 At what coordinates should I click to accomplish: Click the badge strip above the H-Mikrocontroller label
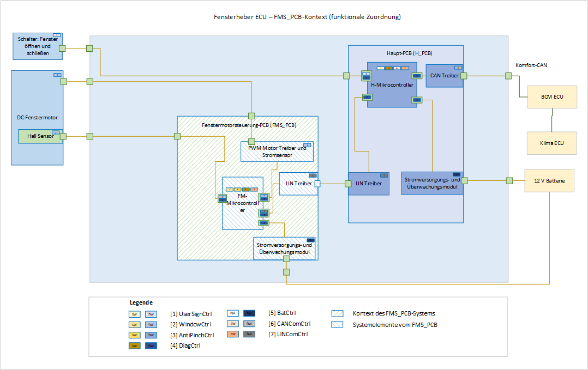pyautogui.click(x=393, y=68)
